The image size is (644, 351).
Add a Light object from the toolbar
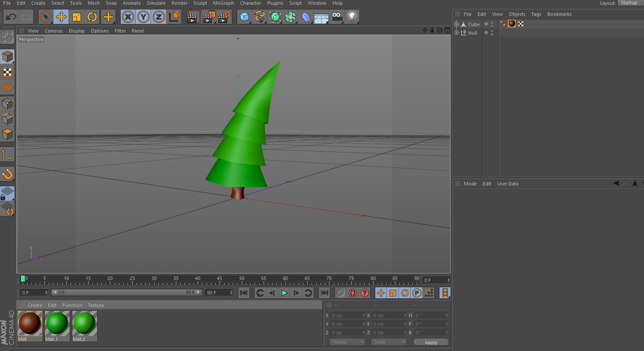(x=352, y=17)
